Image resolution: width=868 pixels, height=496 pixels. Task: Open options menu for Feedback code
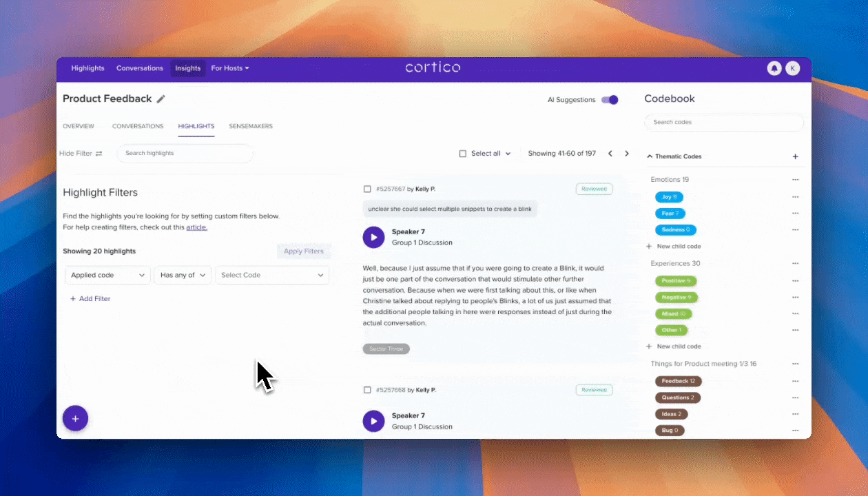(795, 381)
